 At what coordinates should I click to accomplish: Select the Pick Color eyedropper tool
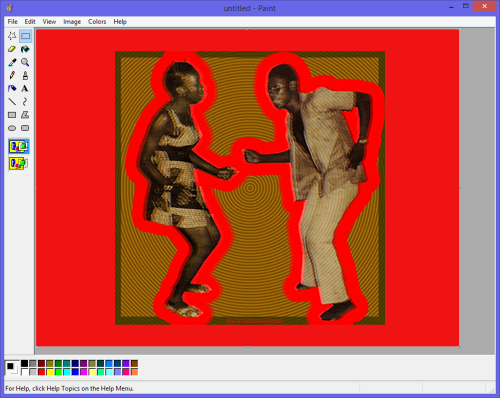(12, 62)
